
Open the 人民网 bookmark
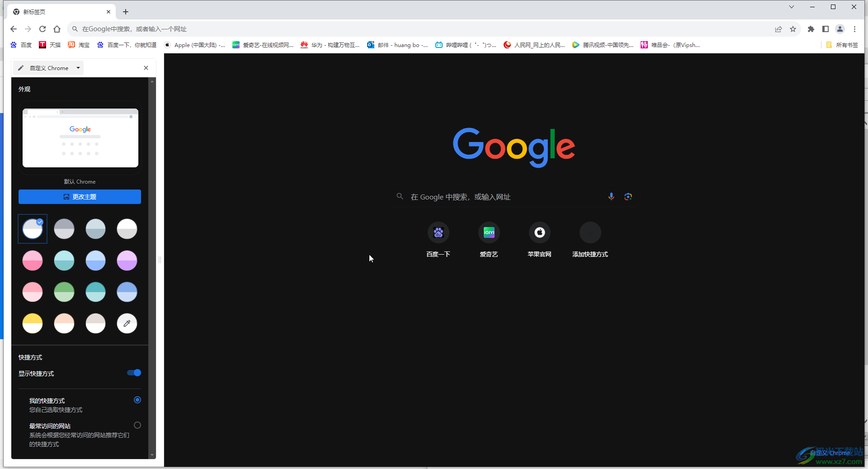(x=534, y=45)
